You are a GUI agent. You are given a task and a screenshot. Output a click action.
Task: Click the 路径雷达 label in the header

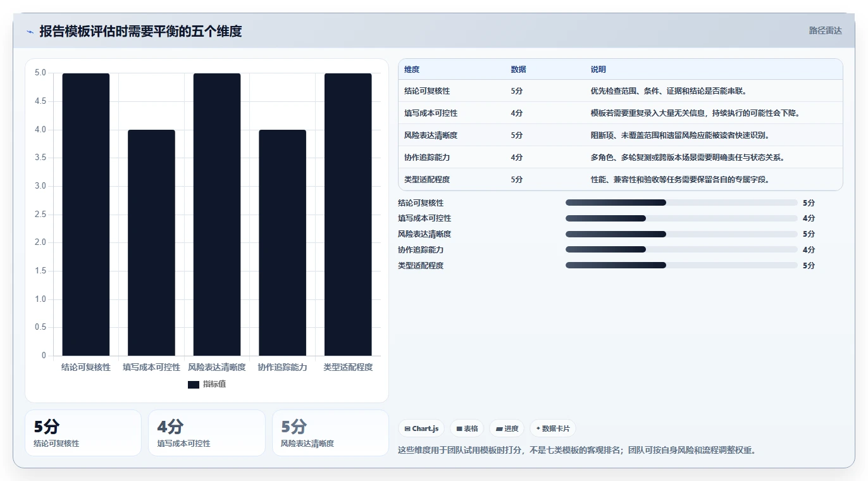click(x=825, y=30)
